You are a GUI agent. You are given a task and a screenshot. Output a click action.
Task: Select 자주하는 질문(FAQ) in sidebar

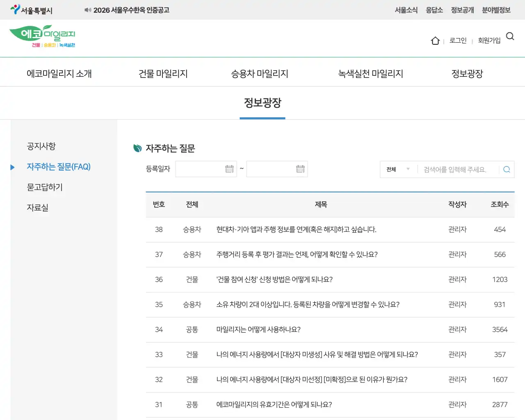point(59,167)
